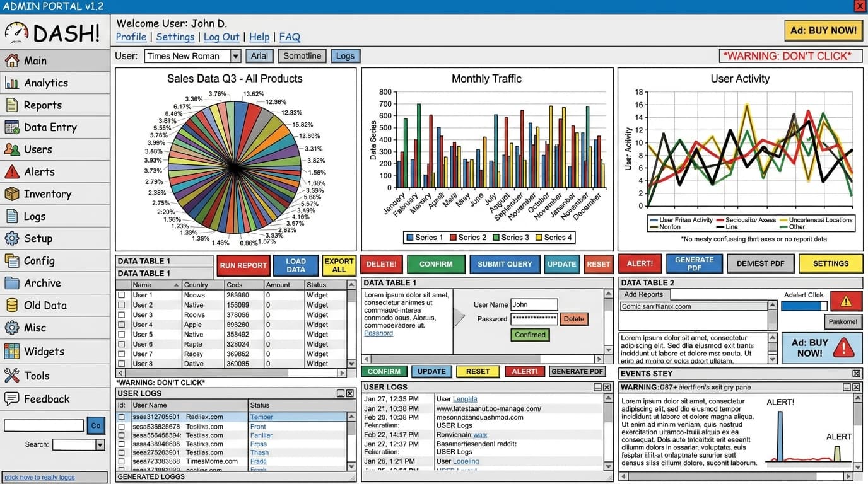
Task: Click the Ad: BUY NOW! banner top right
Action: tap(824, 30)
